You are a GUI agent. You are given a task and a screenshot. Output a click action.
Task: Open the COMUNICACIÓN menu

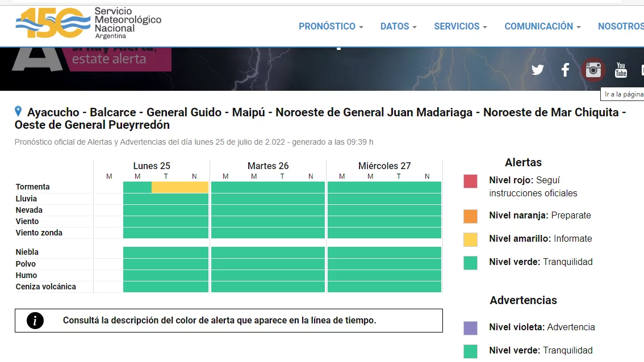(542, 27)
